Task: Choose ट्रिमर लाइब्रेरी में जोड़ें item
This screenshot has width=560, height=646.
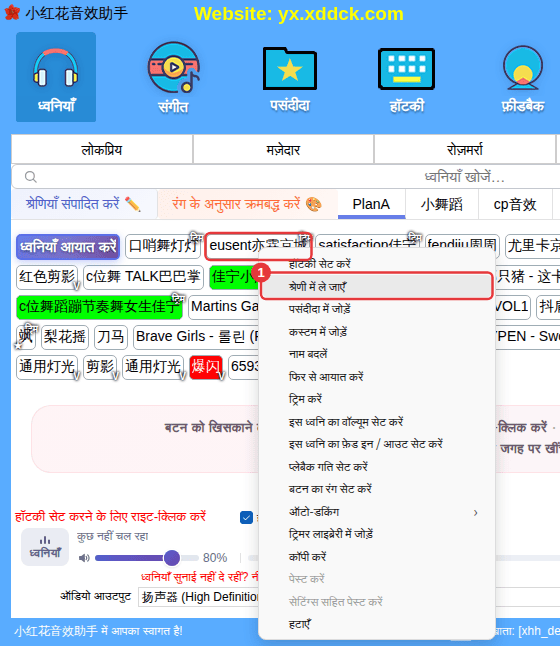Action: [377, 534]
